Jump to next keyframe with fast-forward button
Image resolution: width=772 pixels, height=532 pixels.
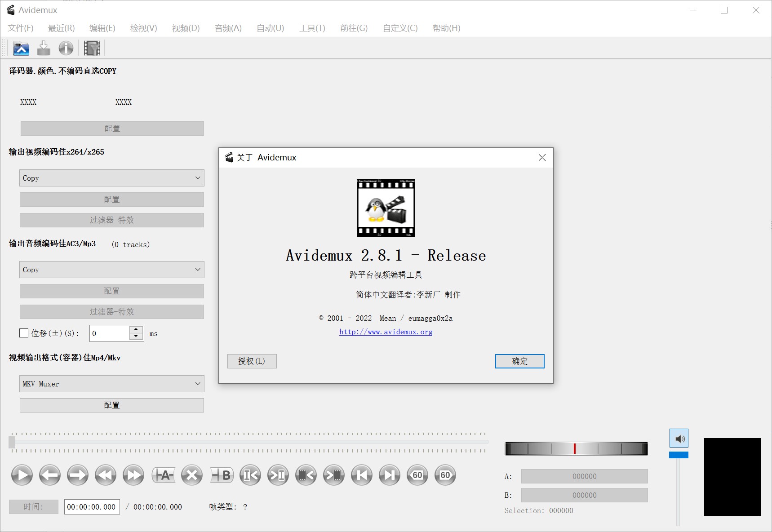tap(133, 475)
